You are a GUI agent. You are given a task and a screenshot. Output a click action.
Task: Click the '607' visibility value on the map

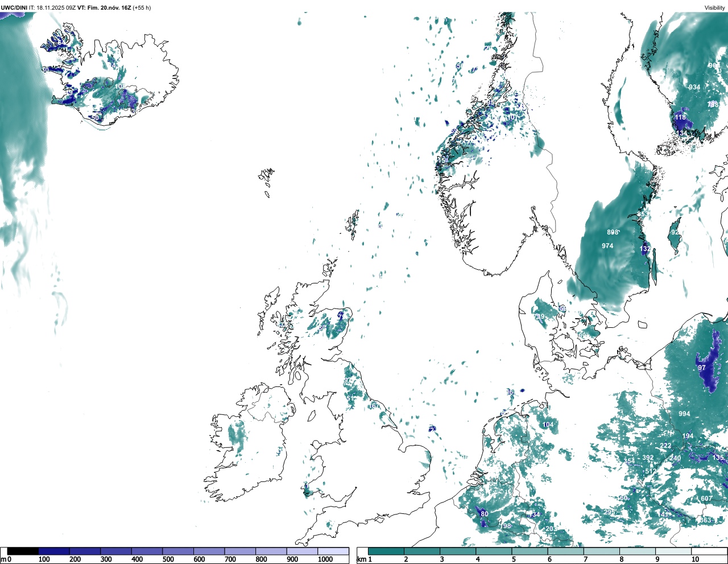[x=706, y=499]
